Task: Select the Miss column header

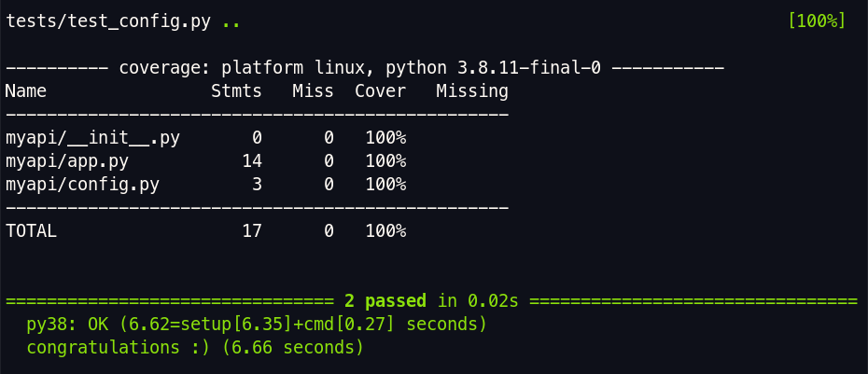Action: coord(314,91)
